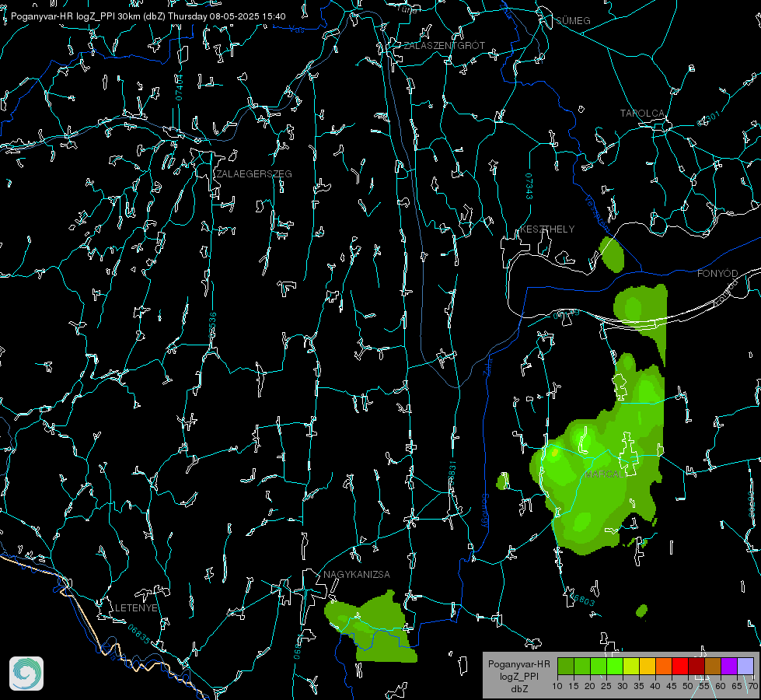Pick the 25–30 dBZ bright green swatch
Screen dimensions: 761x700
(x=615, y=667)
